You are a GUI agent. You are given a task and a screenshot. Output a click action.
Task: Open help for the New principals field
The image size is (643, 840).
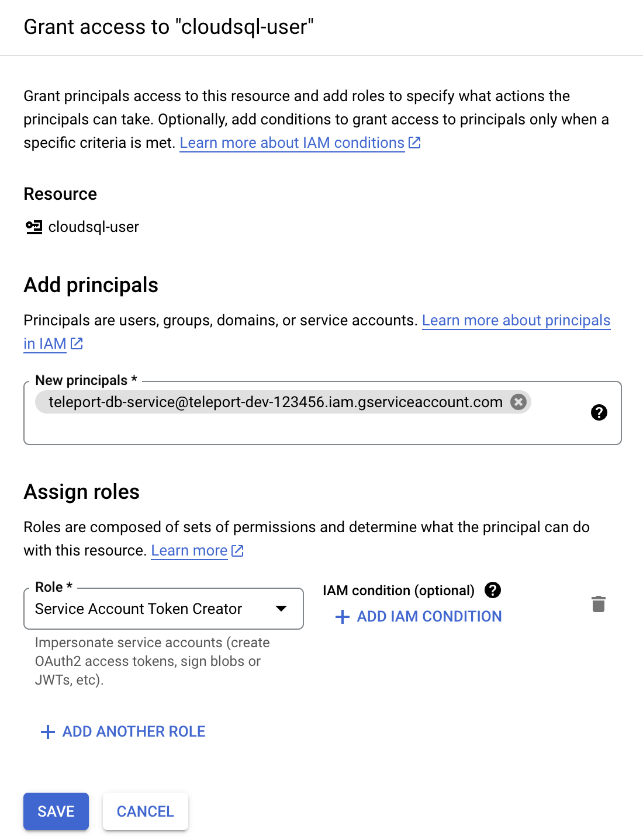[599, 413]
